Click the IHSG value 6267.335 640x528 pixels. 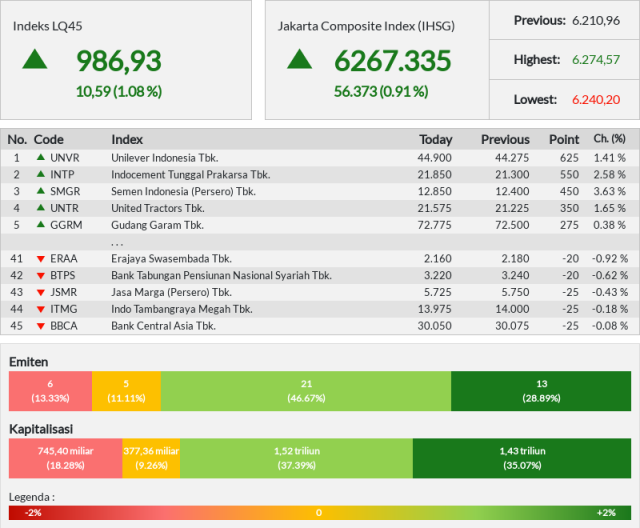point(393,61)
